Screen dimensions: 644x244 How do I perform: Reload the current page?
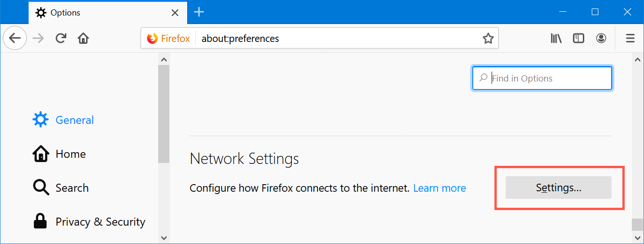(61, 38)
